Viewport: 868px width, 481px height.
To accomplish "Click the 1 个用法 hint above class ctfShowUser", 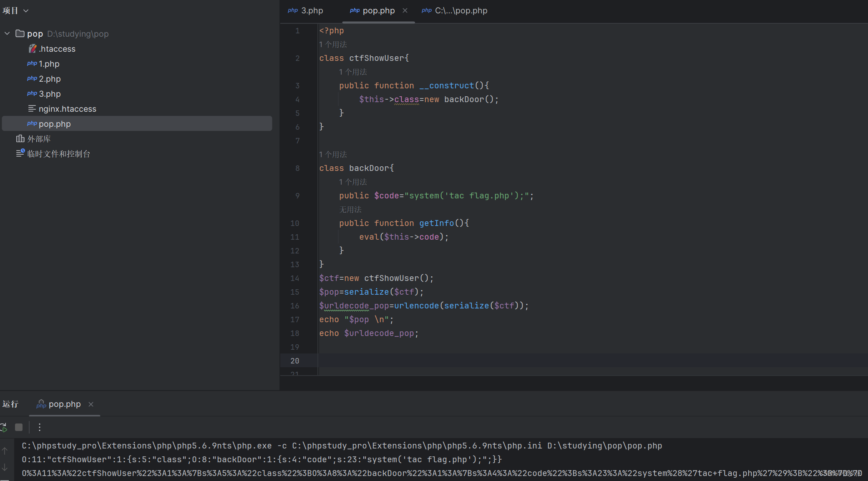I will (x=333, y=44).
